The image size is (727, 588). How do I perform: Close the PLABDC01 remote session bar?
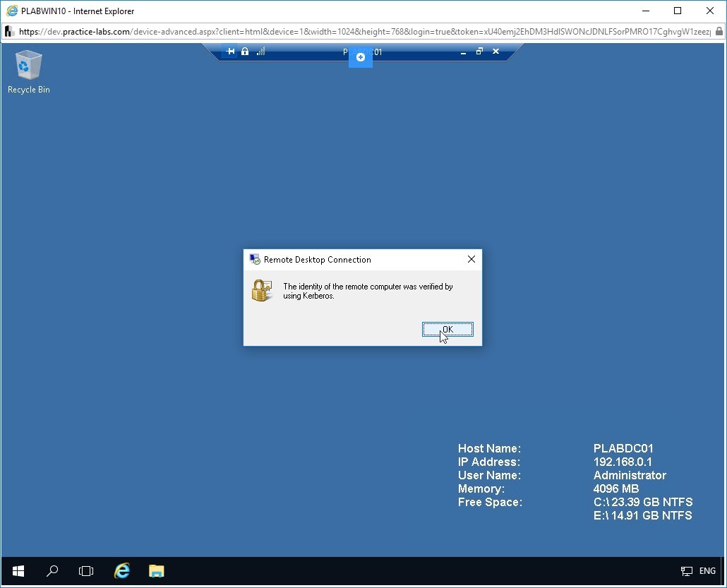pos(495,52)
